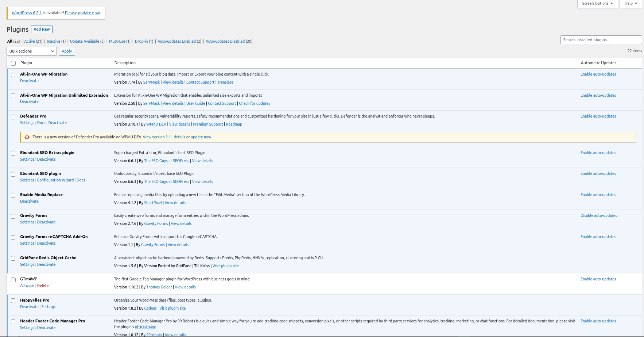This screenshot has height=337, width=644.
Task: Open Ebundant SEO Configuration Wizard
Action: coord(55,180)
